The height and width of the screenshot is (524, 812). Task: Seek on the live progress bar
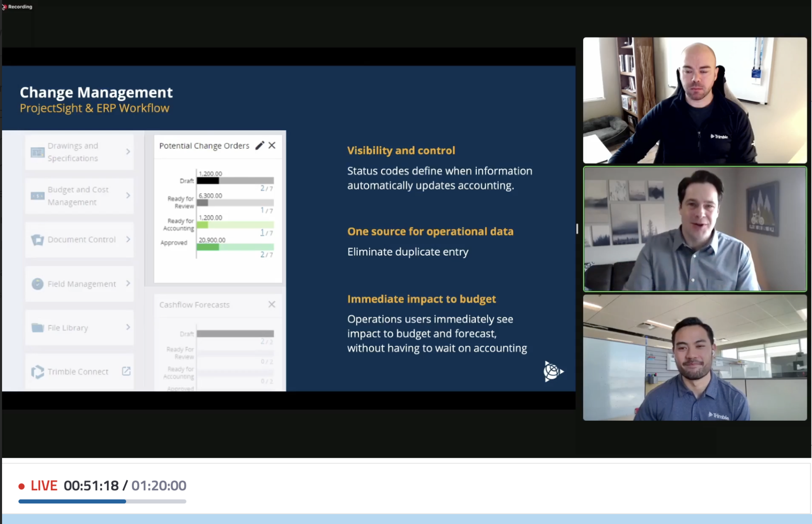pos(102,501)
